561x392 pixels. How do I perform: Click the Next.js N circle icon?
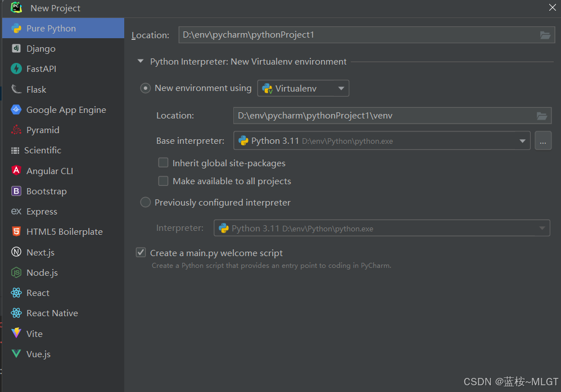[x=16, y=252]
